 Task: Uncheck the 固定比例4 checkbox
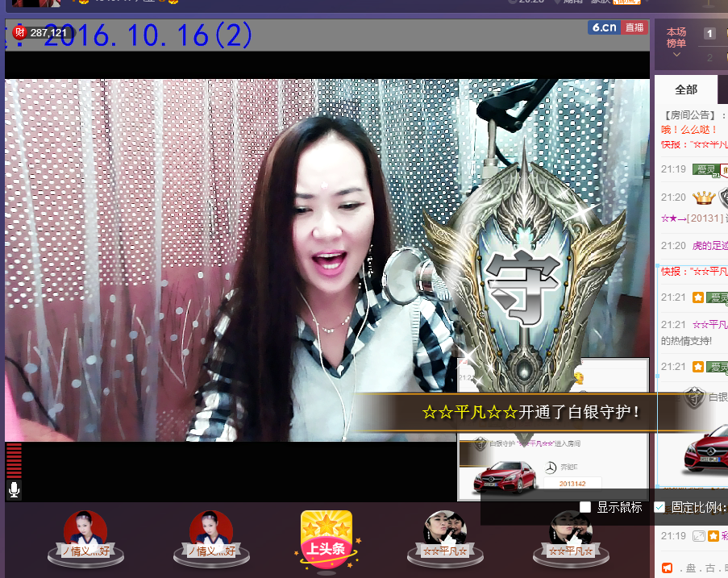click(x=659, y=507)
